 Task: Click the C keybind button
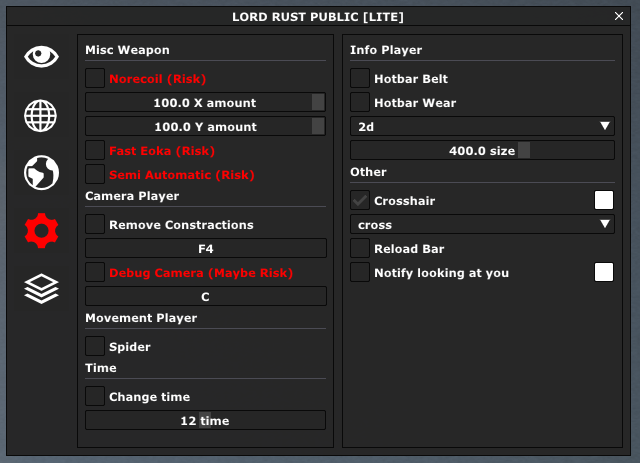pyautogui.click(x=205, y=296)
